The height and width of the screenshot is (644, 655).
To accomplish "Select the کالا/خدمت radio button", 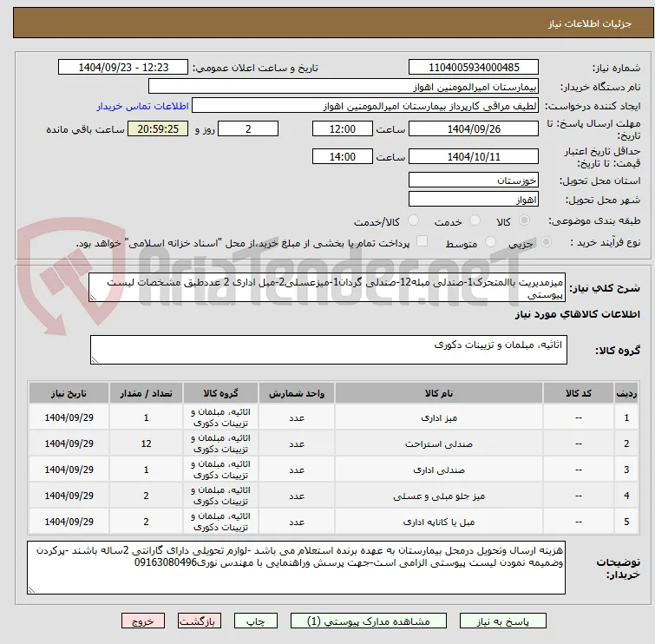I will coord(413,220).
